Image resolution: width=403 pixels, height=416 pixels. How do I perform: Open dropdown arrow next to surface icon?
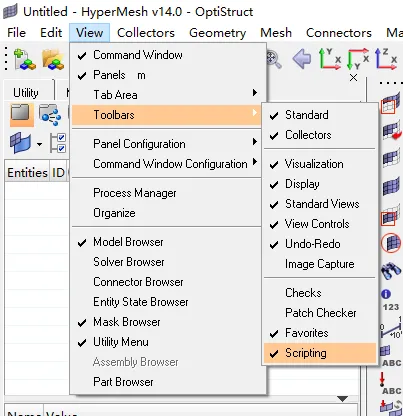[x=39, y=144]
